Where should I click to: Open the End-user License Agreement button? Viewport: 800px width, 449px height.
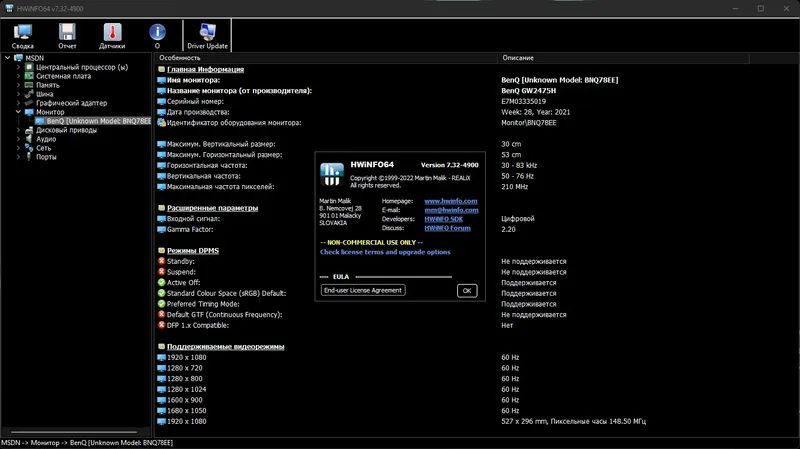pyautogui.click(x=363, y=290)
